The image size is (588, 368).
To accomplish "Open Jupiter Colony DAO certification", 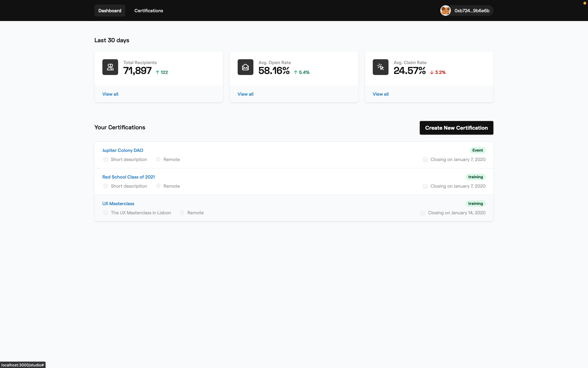I will [123, 150].
